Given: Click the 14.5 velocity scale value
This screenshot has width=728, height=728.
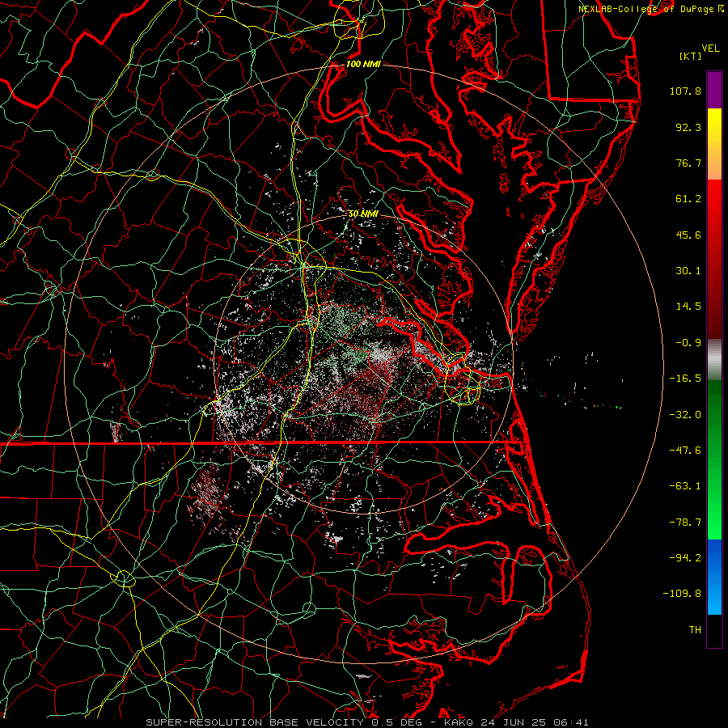Looking at the screenshot, I should 688,307.
